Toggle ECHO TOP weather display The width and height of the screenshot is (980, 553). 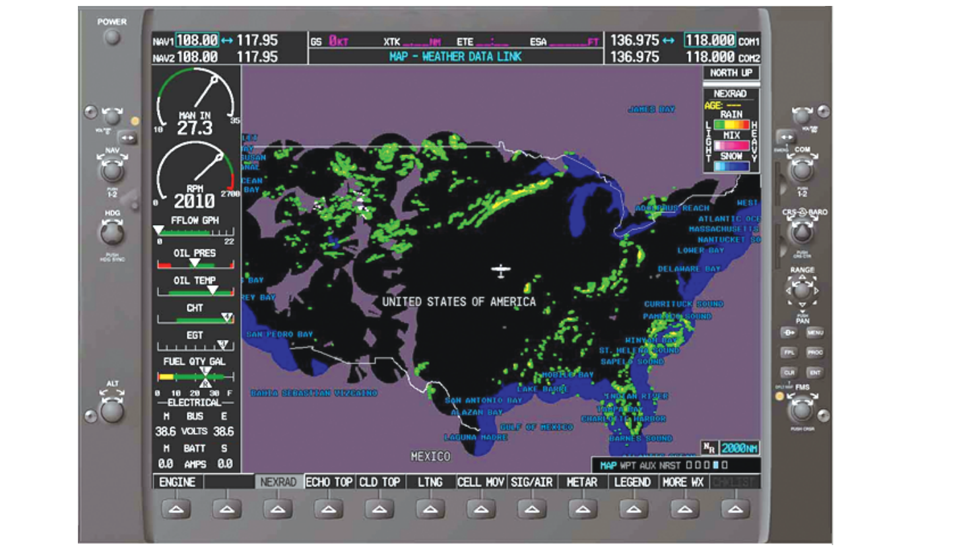(329, 482)
